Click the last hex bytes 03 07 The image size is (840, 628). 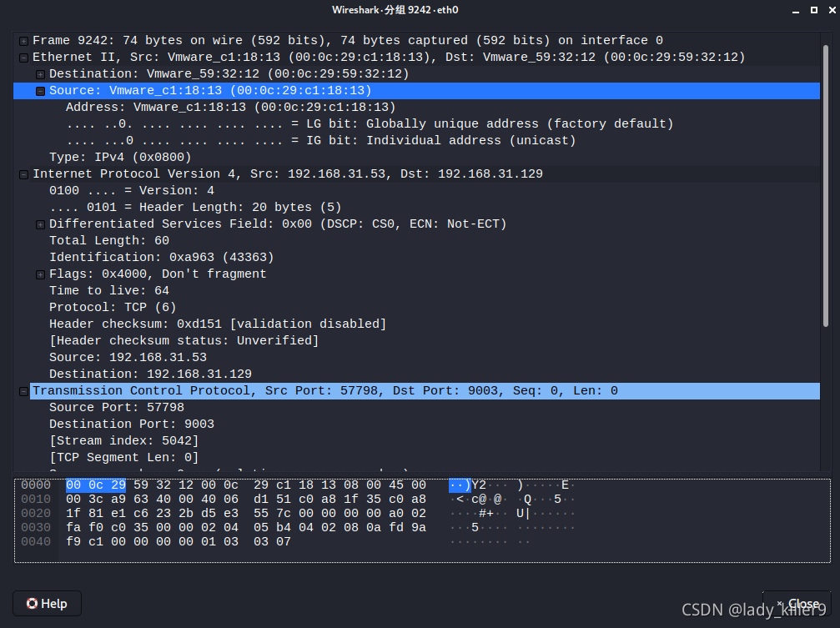point(272,542)
